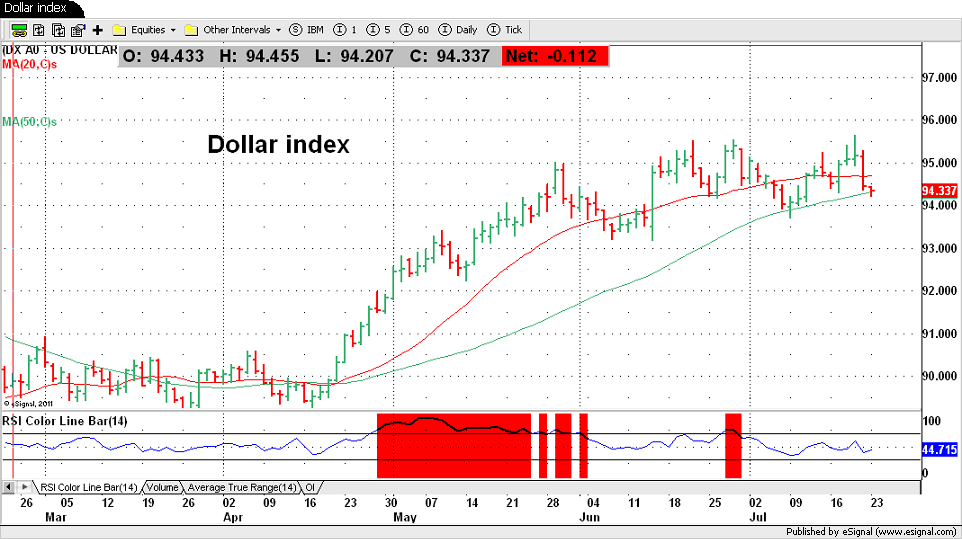This screenshot has width=962, height=539.
Task: Open the RSI Color Line Bar(14) tab
Action: (x=89, y=487)
